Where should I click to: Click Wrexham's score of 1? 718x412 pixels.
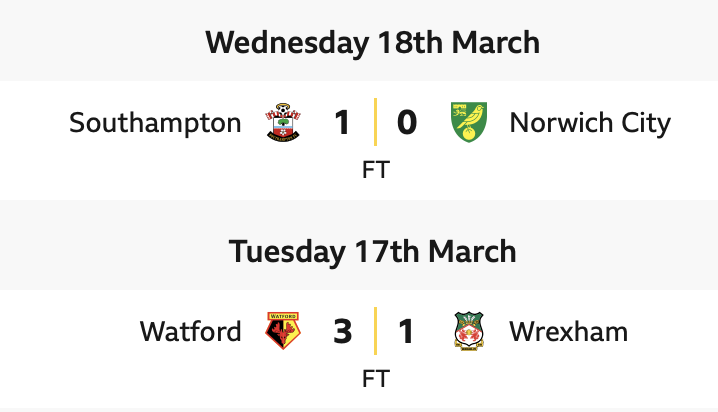(x=406, y=331)
